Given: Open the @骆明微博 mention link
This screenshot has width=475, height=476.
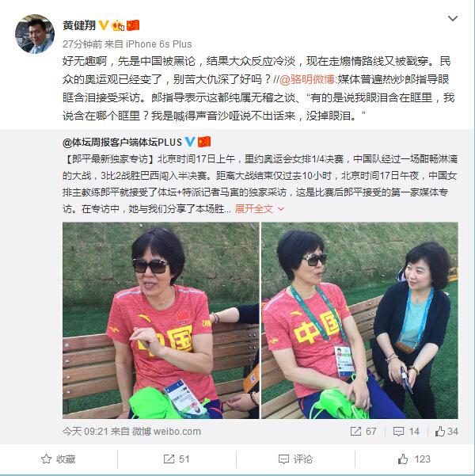Looking at the screenshot, I should coord(307,79).
